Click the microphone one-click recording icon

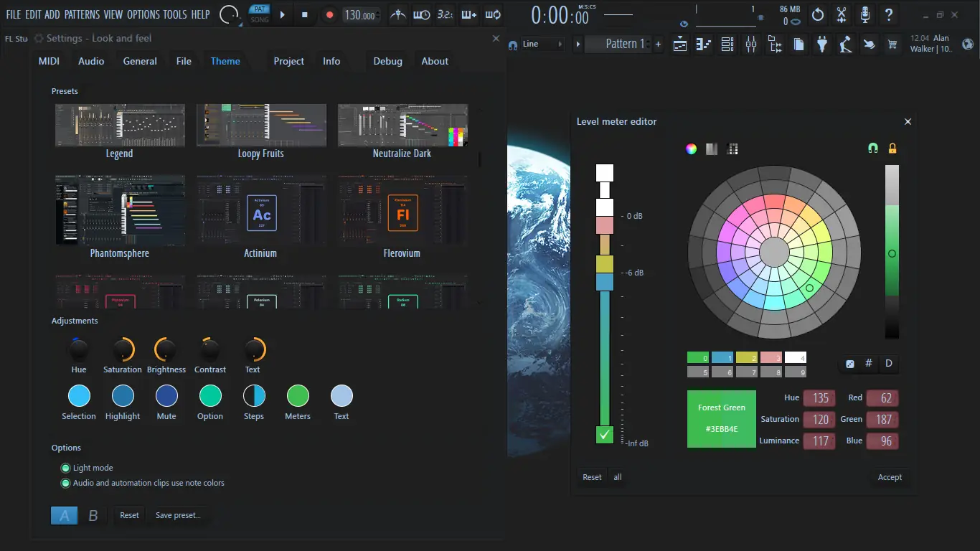point(865,14)
